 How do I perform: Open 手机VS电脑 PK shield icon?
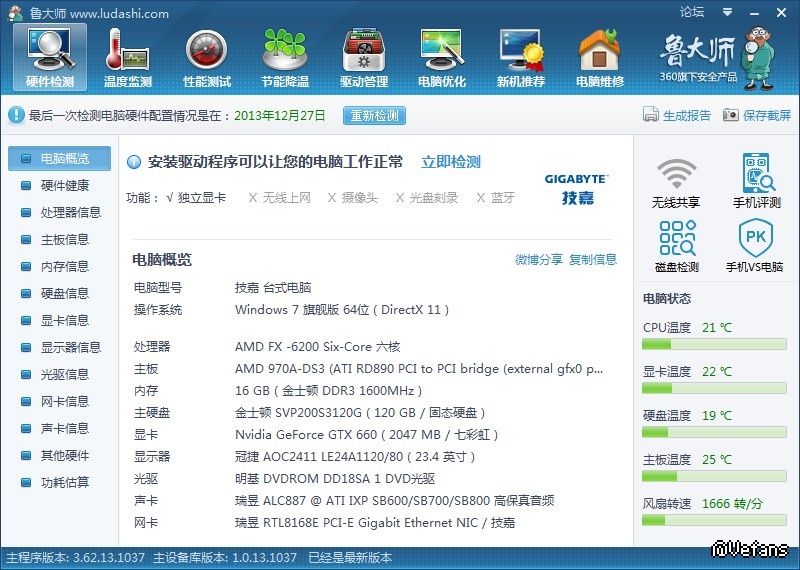[753, 246]
